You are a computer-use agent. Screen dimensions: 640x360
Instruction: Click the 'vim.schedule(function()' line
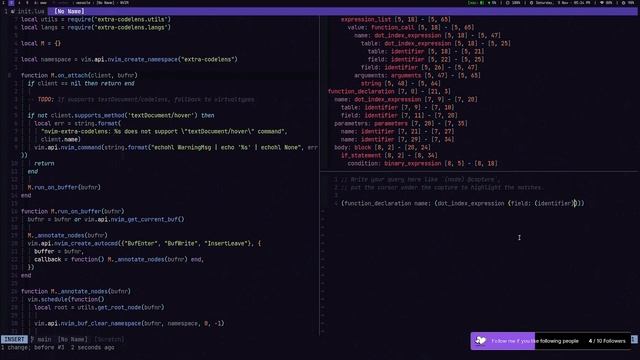click(66, 299)
